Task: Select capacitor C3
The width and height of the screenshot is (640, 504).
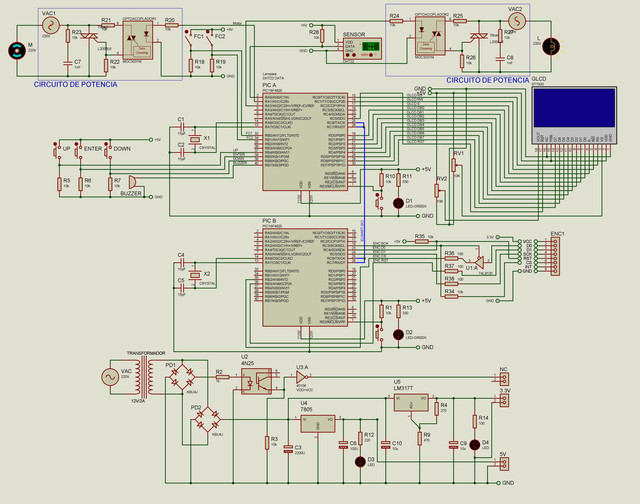Action: pyautogui.click(x=288, y=449)
